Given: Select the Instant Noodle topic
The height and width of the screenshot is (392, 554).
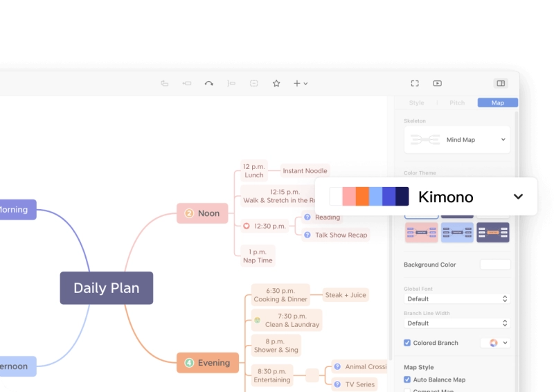Looking at the screenshot, I should click(x=305, y=171).
